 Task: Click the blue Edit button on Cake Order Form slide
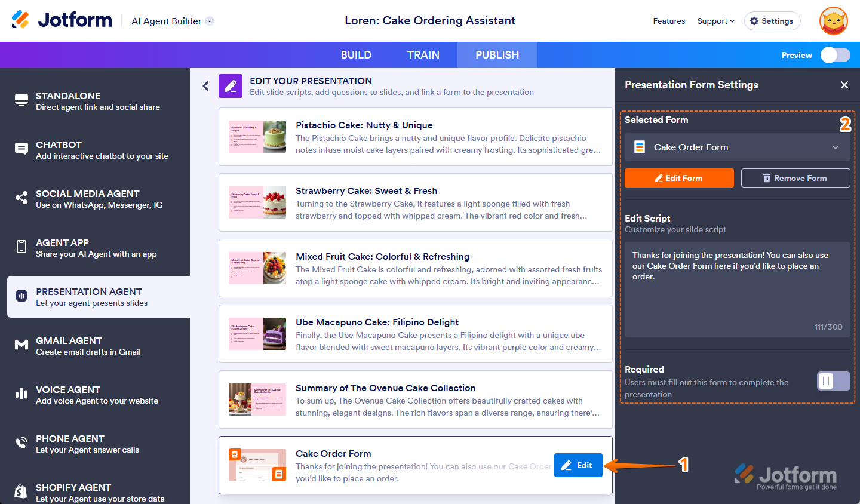click(578, 465)
